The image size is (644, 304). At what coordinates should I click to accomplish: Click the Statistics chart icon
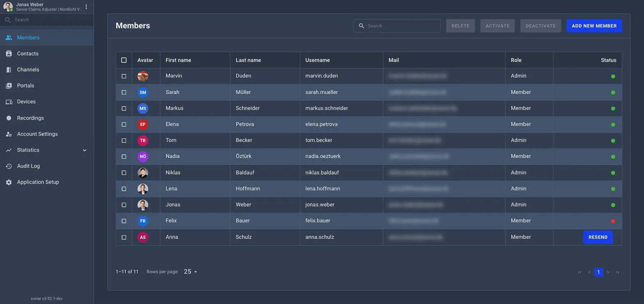(x=9, y=150)
